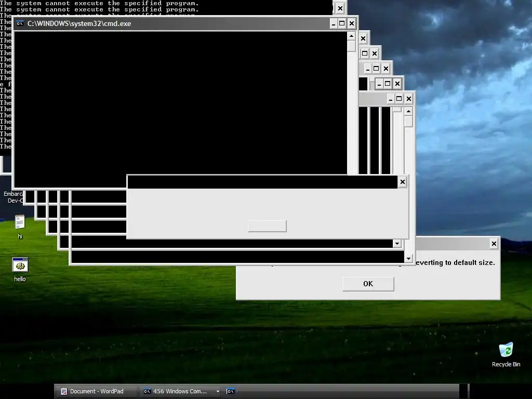Click the cmd.exe title bar system icon

point(20,23)
